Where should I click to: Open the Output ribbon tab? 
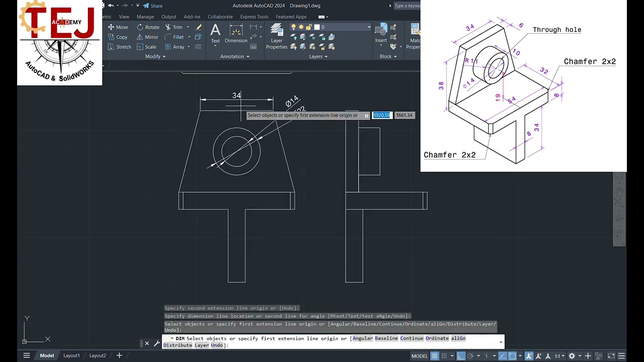(x=169, y=17)
